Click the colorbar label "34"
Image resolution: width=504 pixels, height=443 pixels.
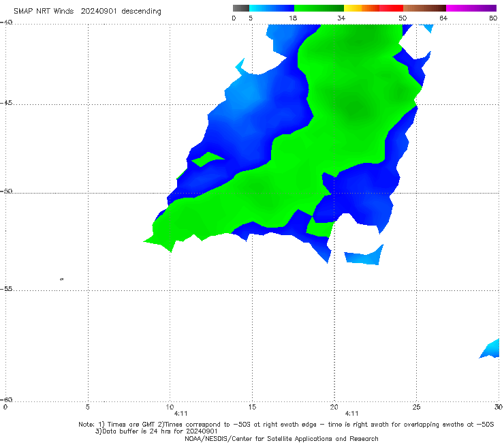click(x=341, y=18)
